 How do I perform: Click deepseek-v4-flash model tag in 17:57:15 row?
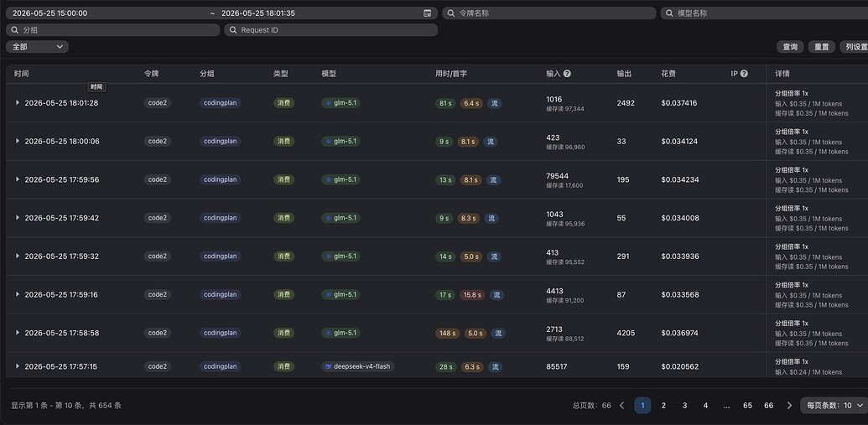tap(357, 366)
